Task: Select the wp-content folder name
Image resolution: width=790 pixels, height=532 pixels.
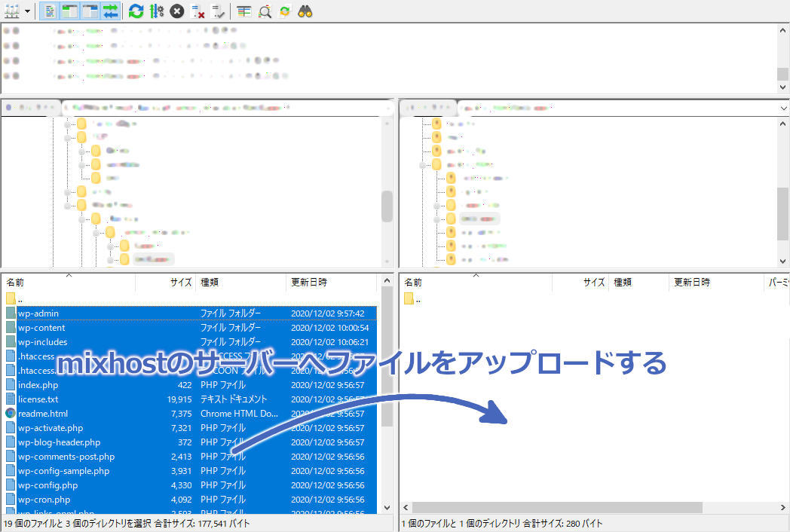Action: coord(41,328)
